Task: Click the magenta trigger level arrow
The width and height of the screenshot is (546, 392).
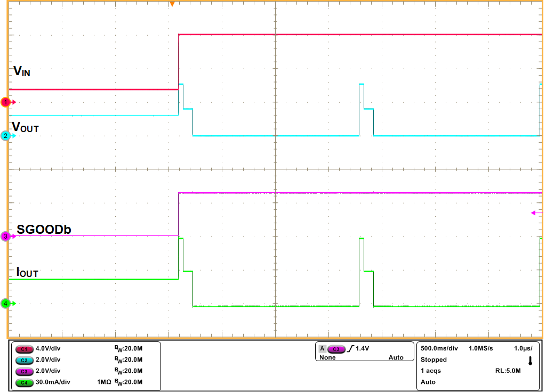Action: [x=533, y=212]
